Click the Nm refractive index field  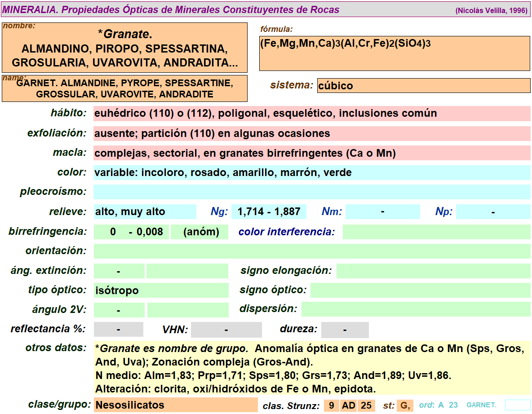point(382,211)
